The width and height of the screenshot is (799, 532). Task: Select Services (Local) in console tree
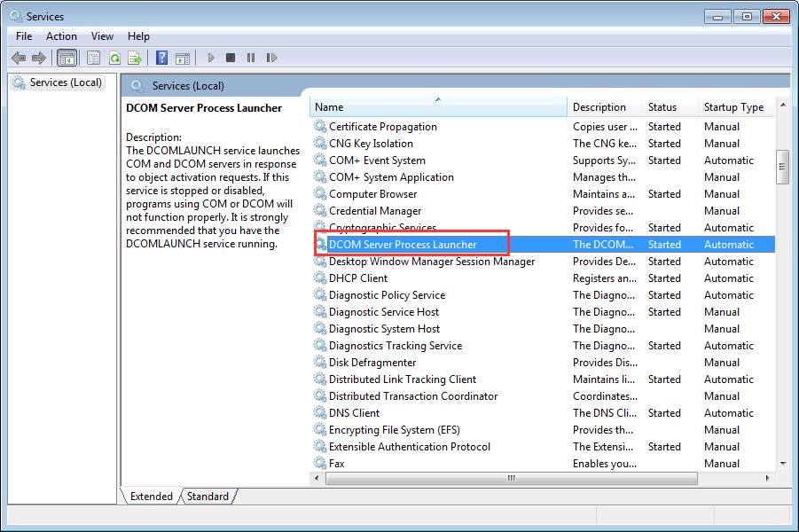click(x=66, y=82)
